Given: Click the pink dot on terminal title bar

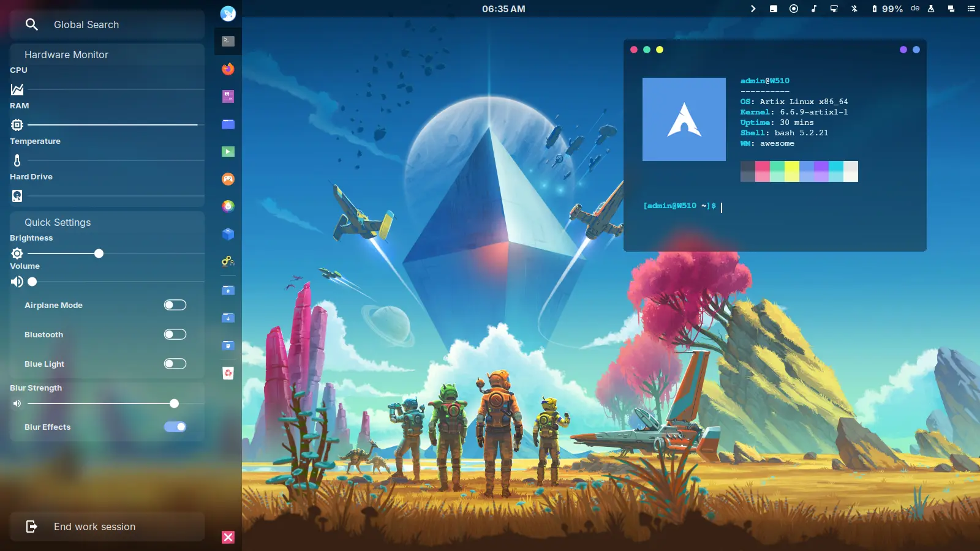Looking at the screenshot, I should point(634,50).
